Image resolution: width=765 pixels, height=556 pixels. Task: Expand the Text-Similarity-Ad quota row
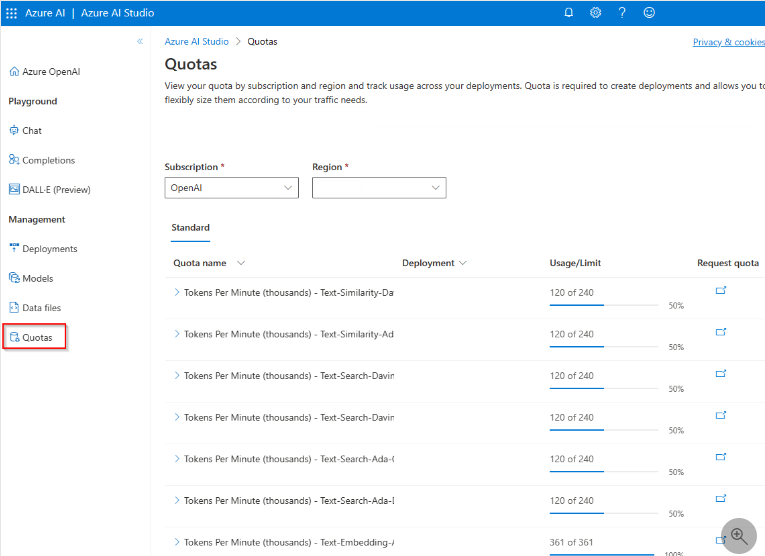click(177, 334)
